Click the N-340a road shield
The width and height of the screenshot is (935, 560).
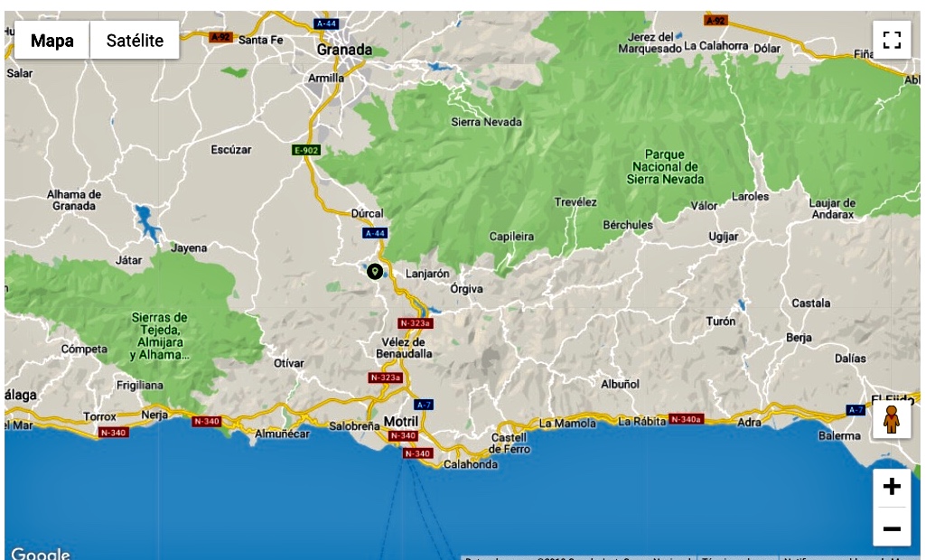(x=687, y=420)
